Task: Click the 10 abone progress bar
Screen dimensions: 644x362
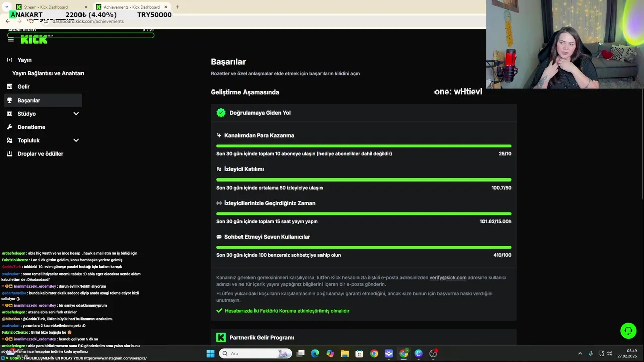Action: (x=364, y=146)
